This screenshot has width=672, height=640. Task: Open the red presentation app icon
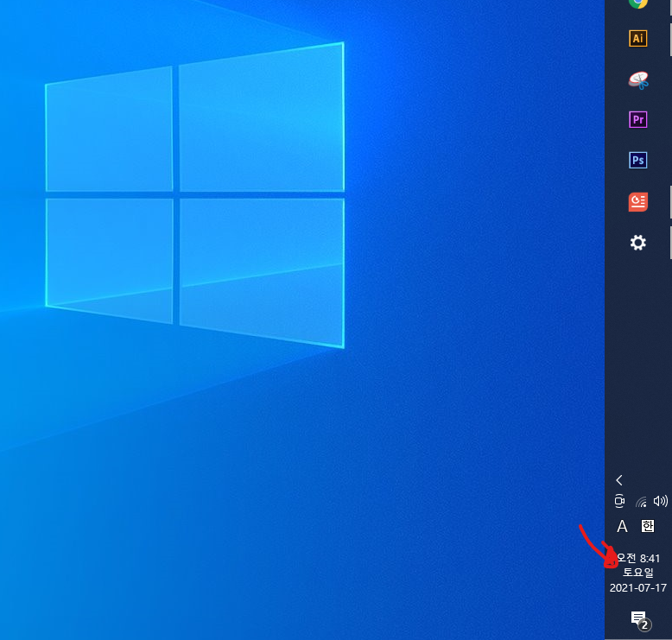tap(638, 202)
